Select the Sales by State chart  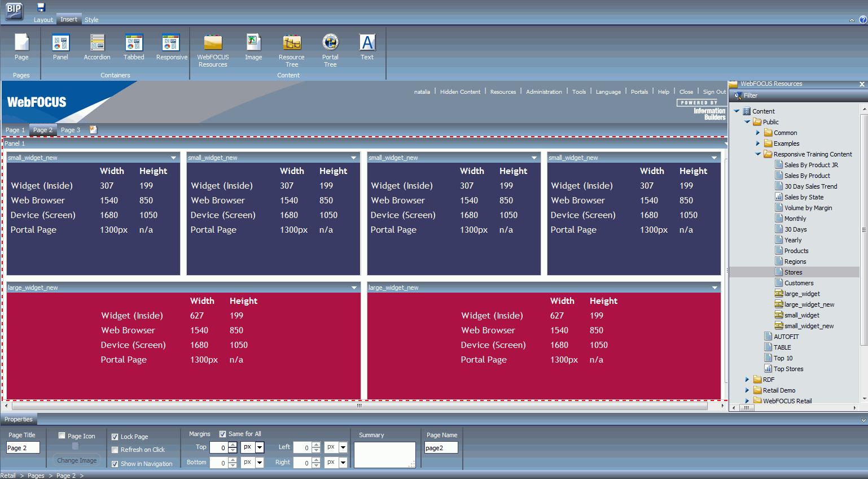804,197
